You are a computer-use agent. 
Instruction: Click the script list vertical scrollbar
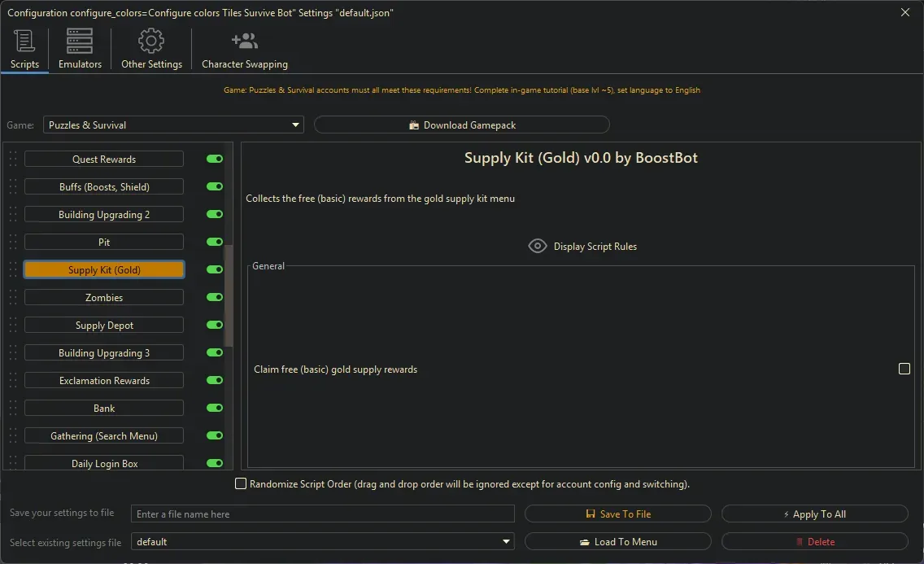pyautogui.click(x=229, y=293)
